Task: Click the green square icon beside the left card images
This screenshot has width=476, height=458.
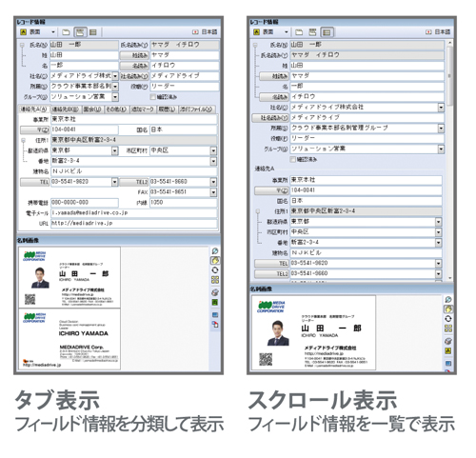Action: coord(215,302)
